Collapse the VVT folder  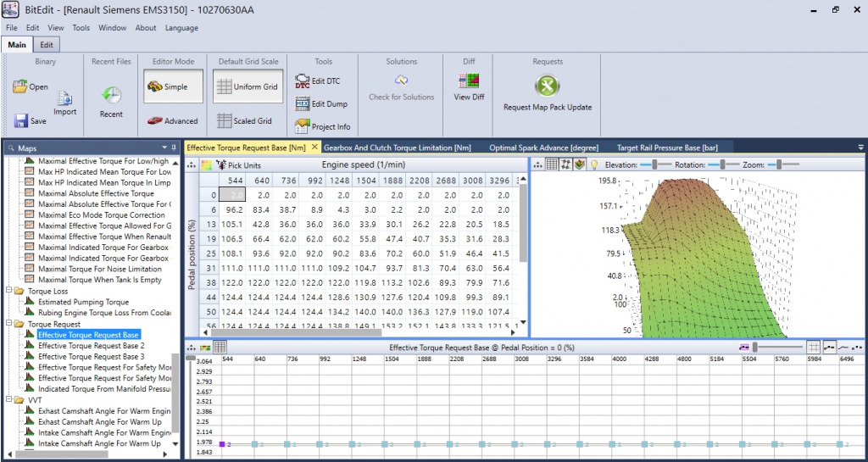[8, 399]
